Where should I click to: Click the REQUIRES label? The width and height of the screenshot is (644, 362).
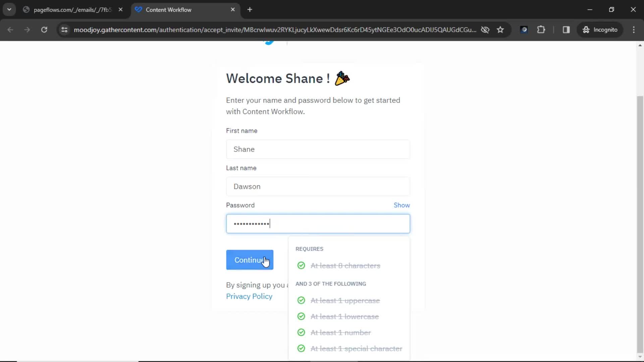point(309,249)
